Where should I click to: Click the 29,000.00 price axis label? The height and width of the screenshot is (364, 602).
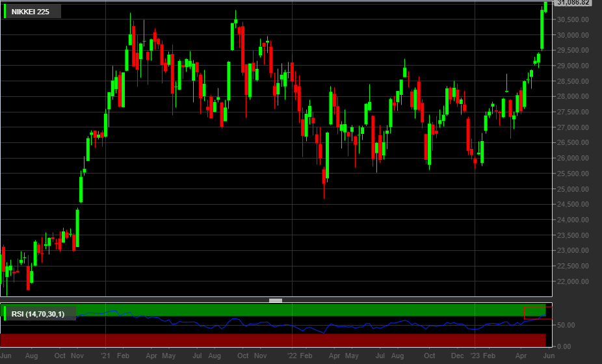[573, 66]
